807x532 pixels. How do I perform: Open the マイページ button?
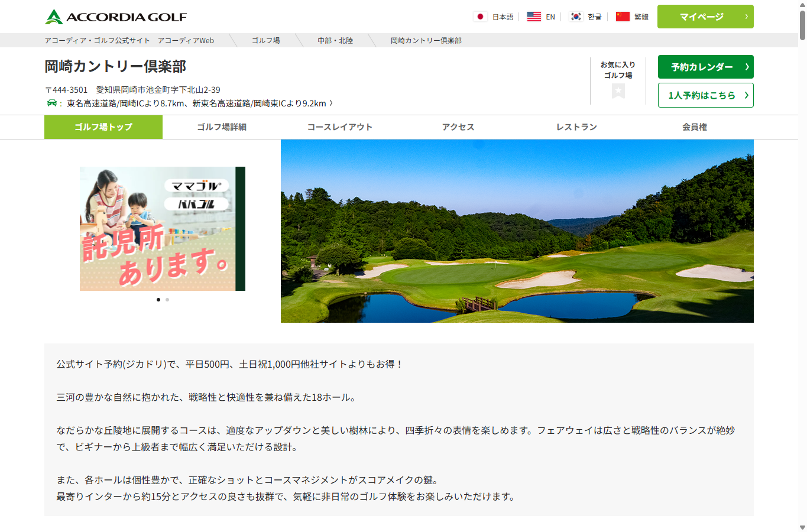pyautogui.click(x=705, y=17)
